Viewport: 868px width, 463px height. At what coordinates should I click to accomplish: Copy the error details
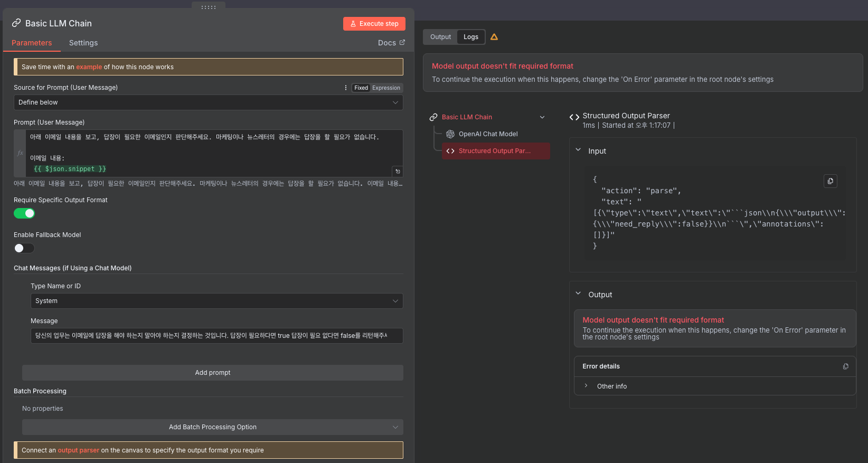tap(845, 366)
